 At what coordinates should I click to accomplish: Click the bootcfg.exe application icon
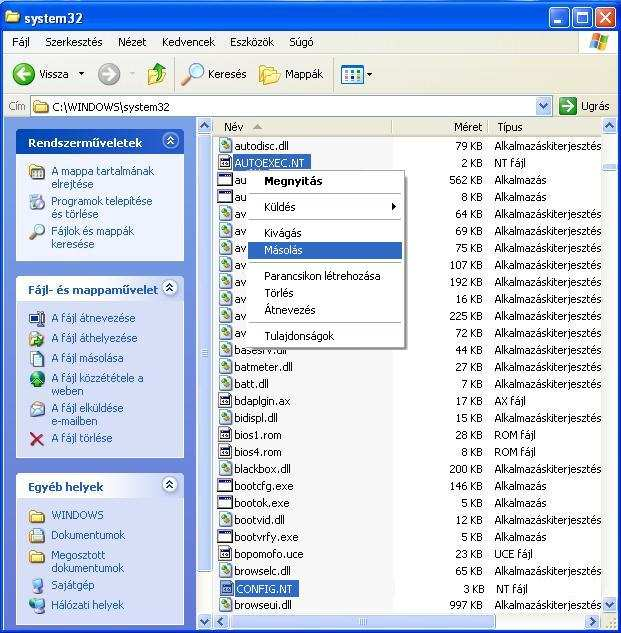(225, 486)
